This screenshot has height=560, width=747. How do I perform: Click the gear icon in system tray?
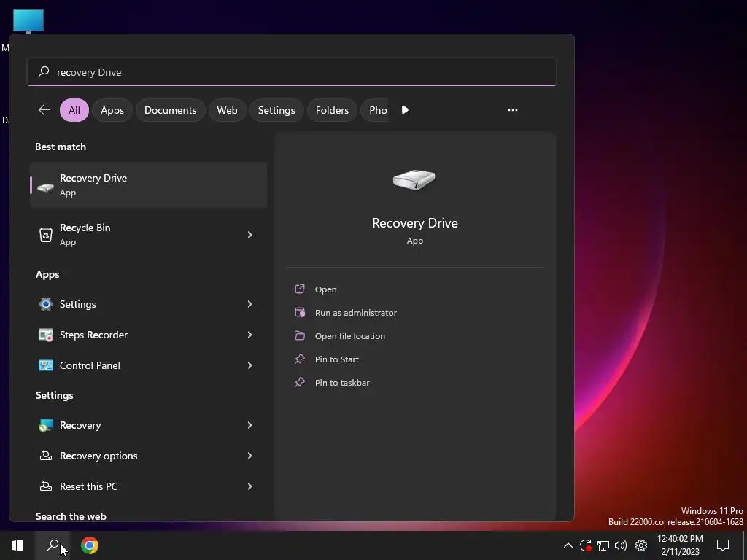[x=641, y=545]
